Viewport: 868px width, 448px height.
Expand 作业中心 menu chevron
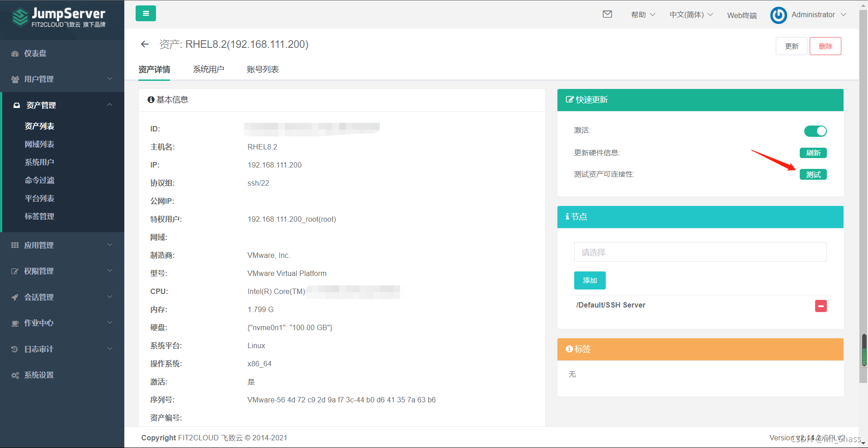(110, 322)
